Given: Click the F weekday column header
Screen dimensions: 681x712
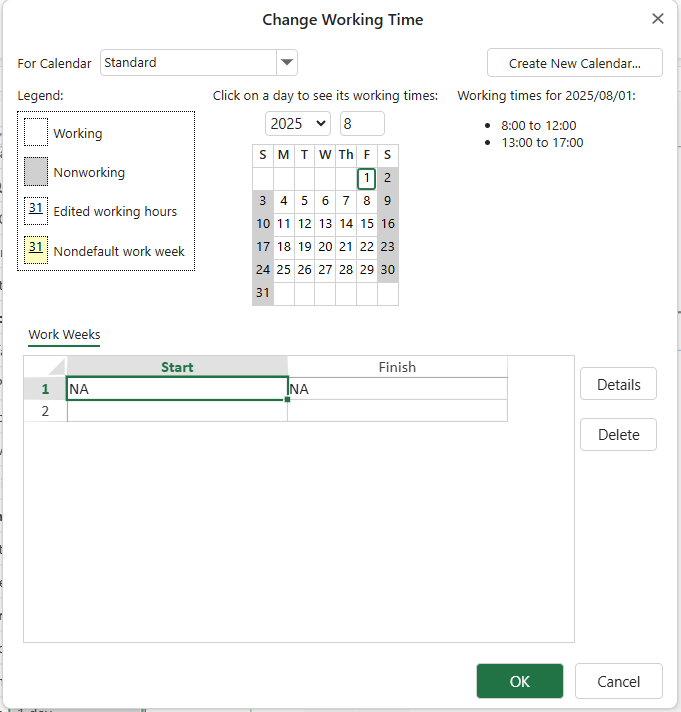Looking at the screenshot, I should click(366, 155).
